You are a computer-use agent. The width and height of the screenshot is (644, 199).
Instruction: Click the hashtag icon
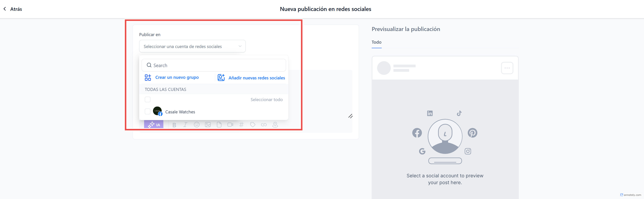(241, 125)
